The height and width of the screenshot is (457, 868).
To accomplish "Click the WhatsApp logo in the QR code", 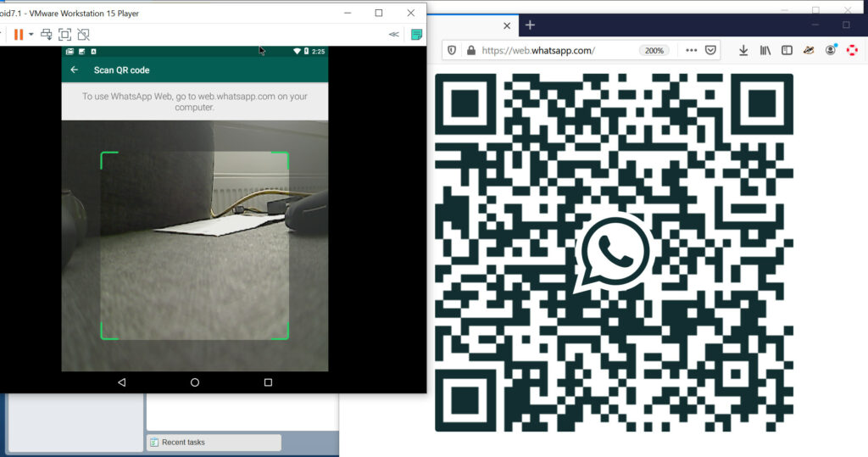I will point(614,253).
